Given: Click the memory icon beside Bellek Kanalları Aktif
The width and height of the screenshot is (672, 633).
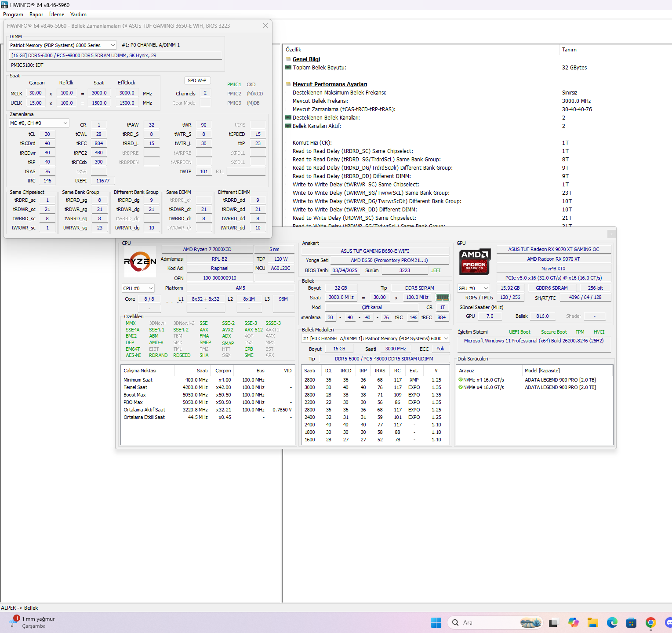Looking at the screenshot, I should pyautogui.click(x=288, y=126).
